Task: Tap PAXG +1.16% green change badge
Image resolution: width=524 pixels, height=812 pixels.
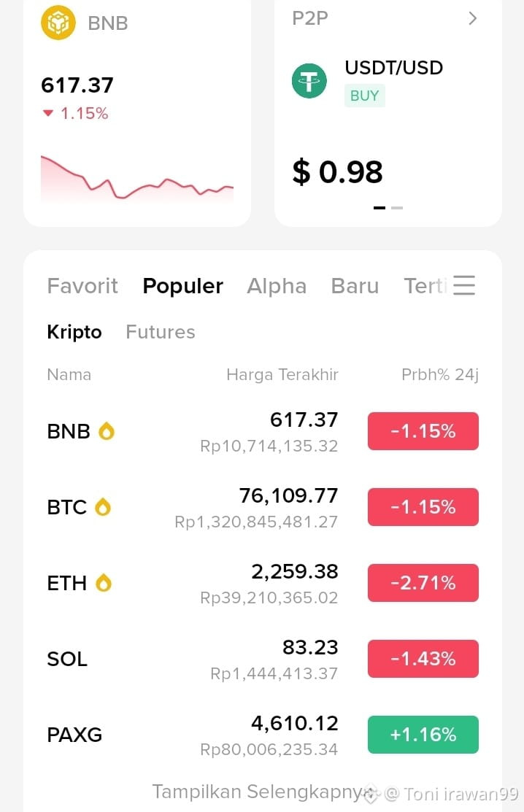Action: pos(423,735)
